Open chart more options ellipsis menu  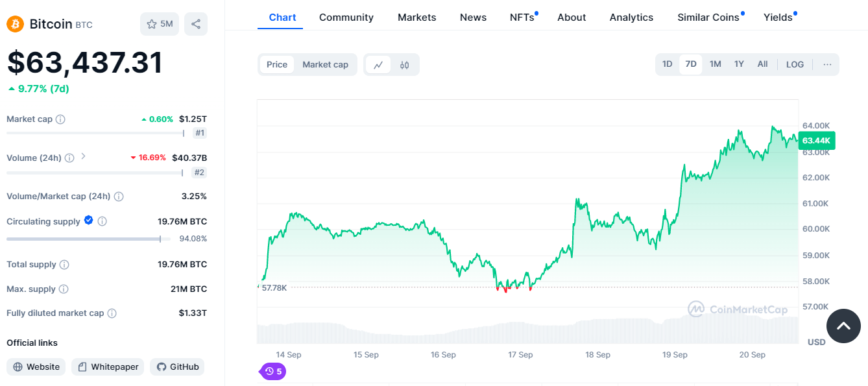(827, 64)
